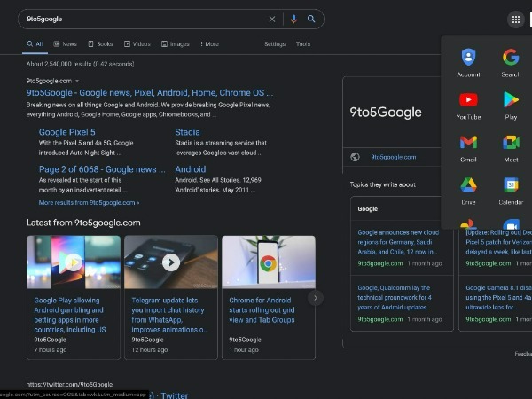Play the Telegram update story thumbnail

[x=170, y=262]
